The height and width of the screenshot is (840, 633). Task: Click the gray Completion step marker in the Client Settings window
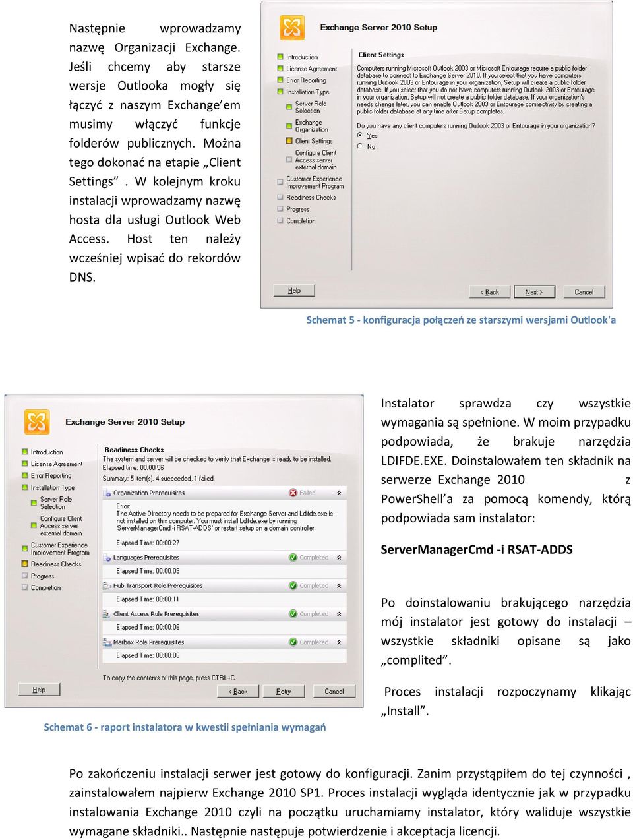(280, 221)
